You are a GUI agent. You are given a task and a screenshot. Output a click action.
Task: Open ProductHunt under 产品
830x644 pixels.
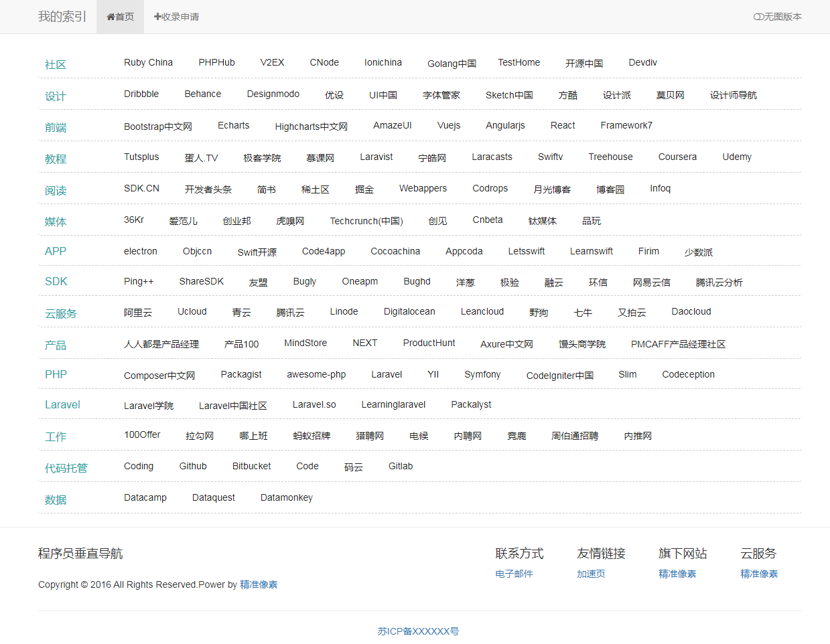pyautogui.click(x=429, y=342)
